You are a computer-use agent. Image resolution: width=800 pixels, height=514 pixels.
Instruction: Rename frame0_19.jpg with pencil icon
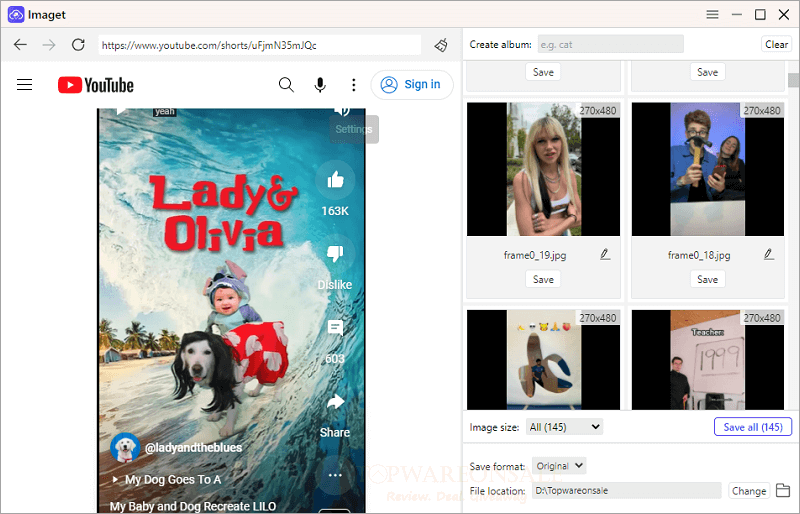tap(605, 254)
